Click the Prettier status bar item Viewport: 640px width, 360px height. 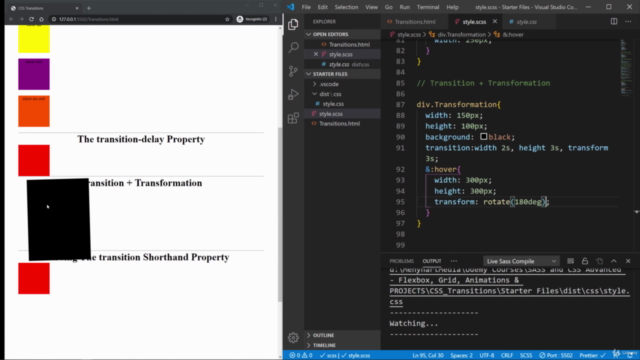click(x=592, y=356)
